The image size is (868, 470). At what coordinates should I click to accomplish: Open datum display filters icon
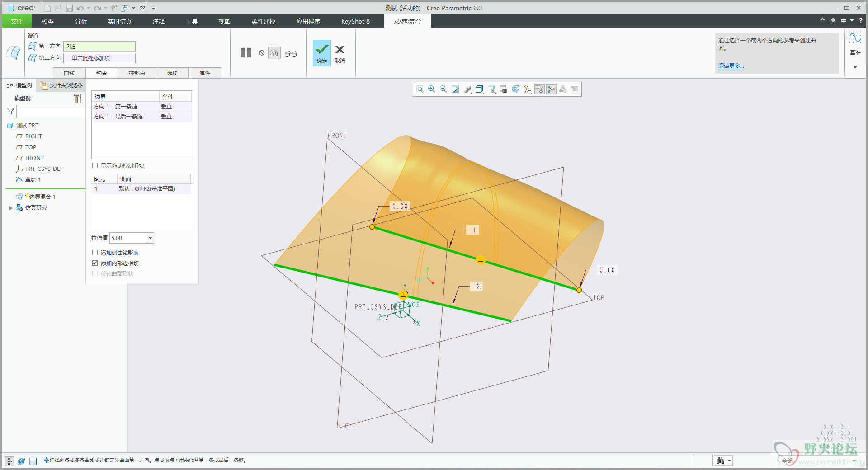point(527,89)
